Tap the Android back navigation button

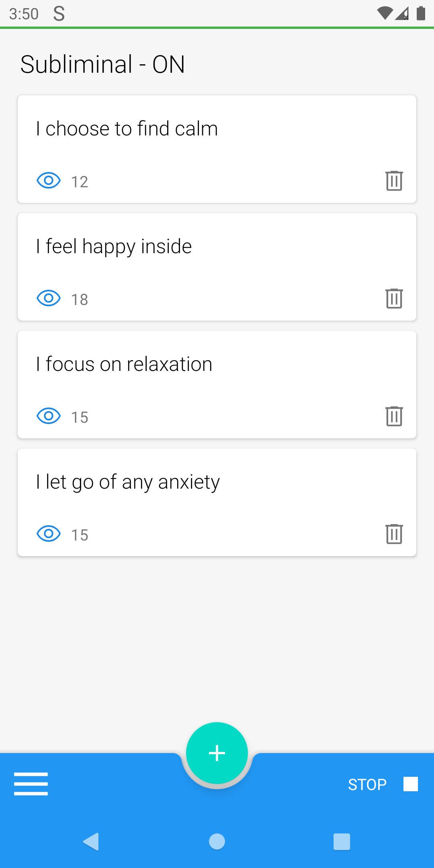pyautogui.click(x=91, y=841)
